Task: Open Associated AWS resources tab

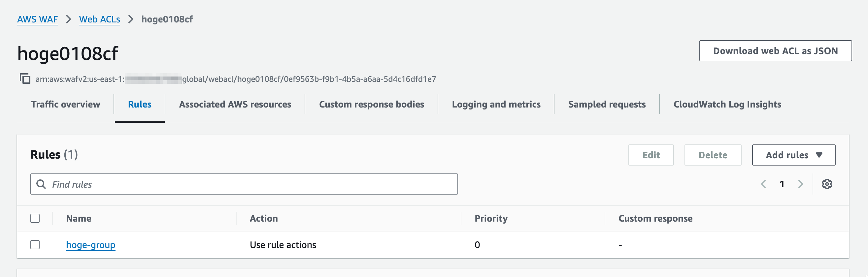Action: coord(235,105)
